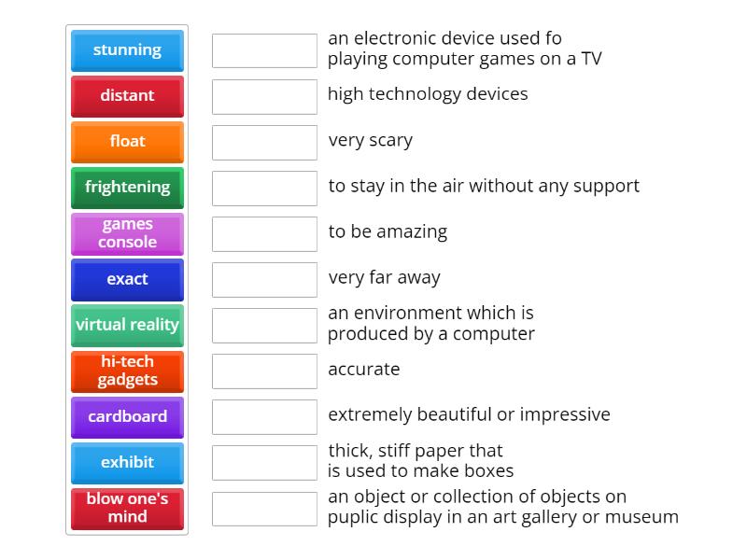Click the 'stunning' word tile
The image size is (747, 560).
click(x=127, y=50)
